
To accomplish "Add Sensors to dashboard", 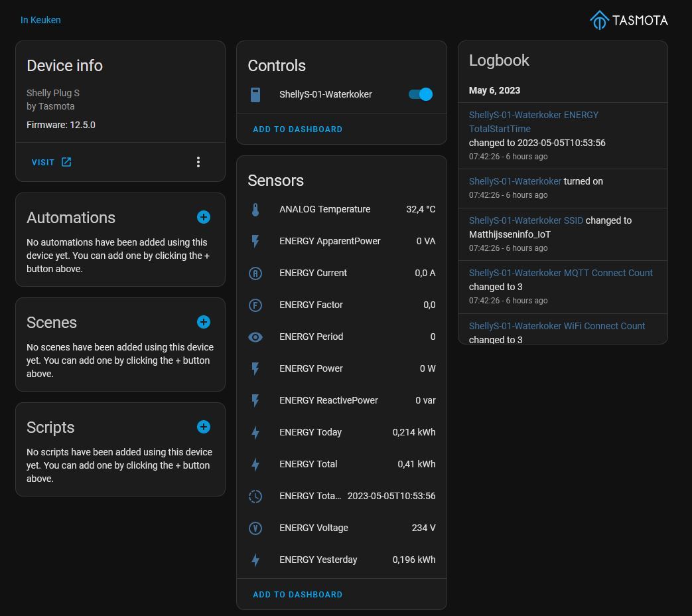I will (297, 595).
